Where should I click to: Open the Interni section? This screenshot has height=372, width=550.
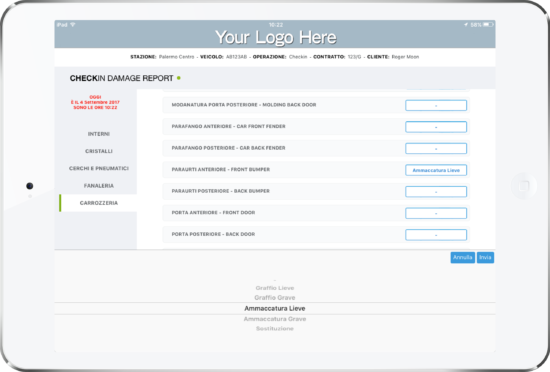(x=99, y=134)
